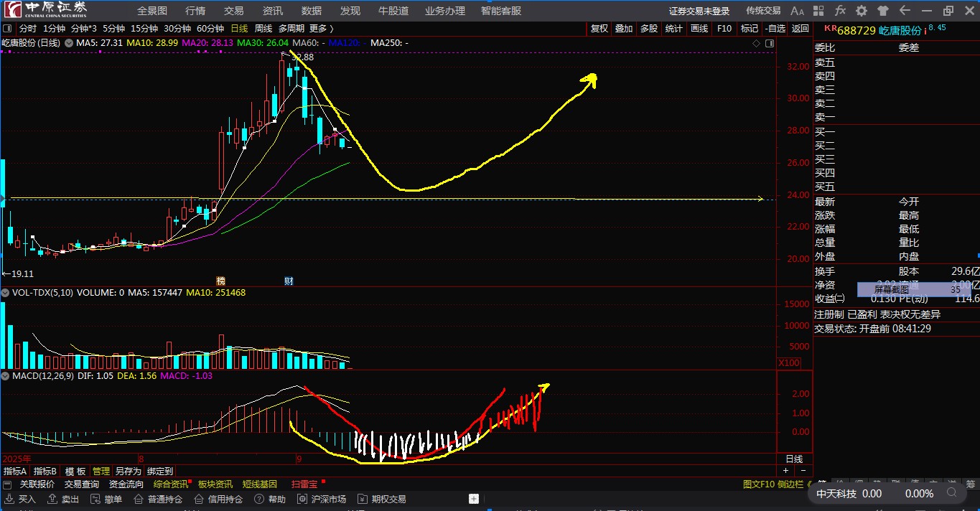Select the 60分钟 period

point(210,29)
